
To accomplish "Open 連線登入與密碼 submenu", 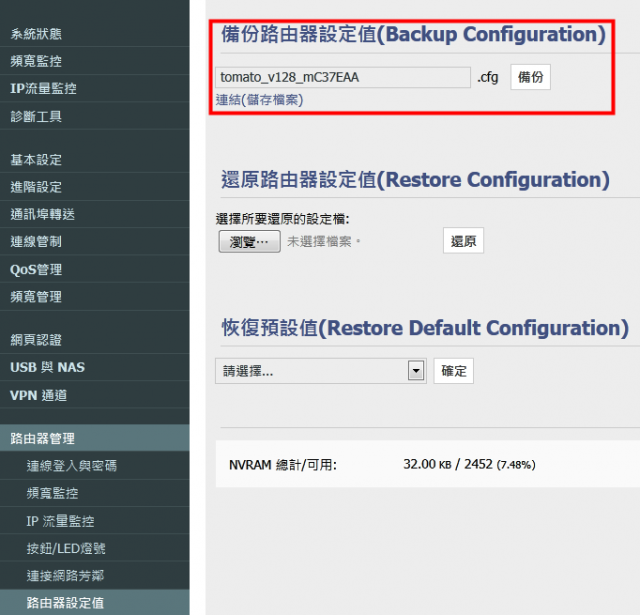I will (x=94, y=466).
